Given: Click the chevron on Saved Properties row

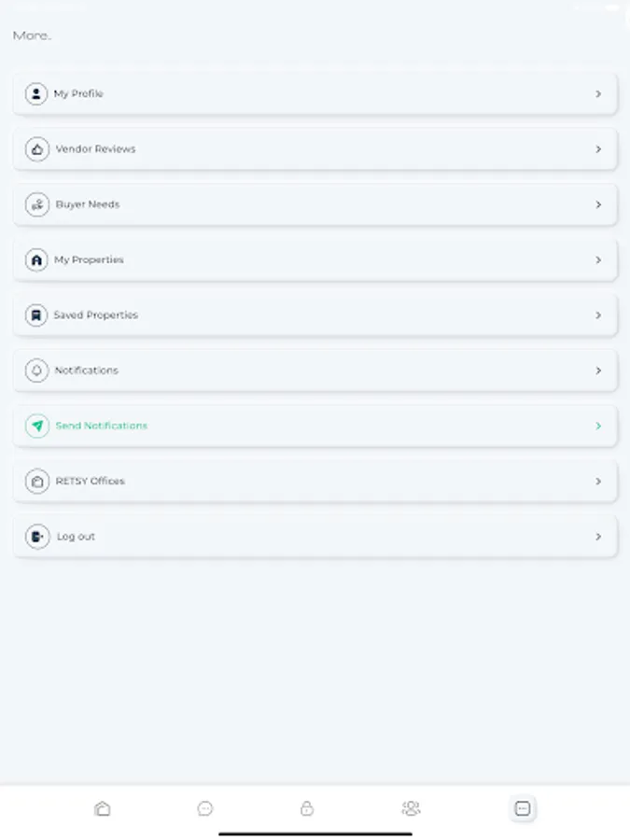Looking at the screenshot, I should click(x=598, y=315).
